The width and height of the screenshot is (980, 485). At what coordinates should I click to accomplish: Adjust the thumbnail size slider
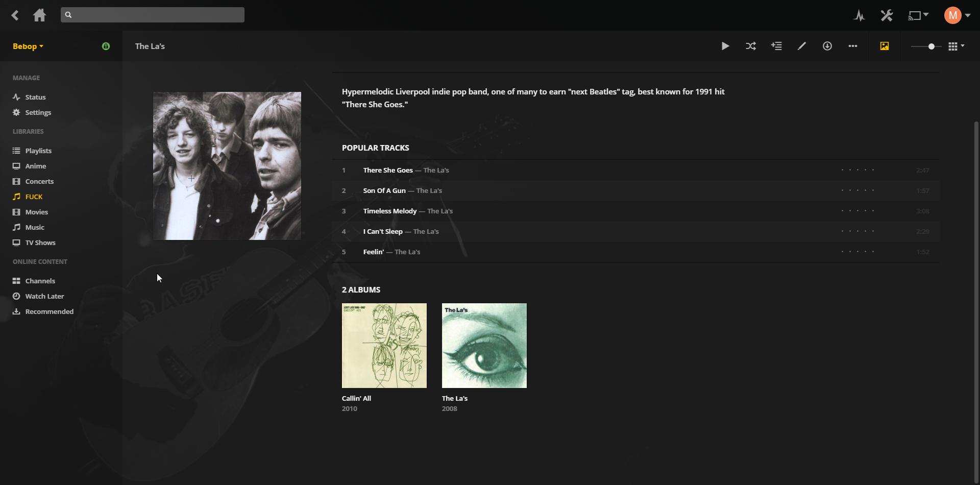click(931, 46)
